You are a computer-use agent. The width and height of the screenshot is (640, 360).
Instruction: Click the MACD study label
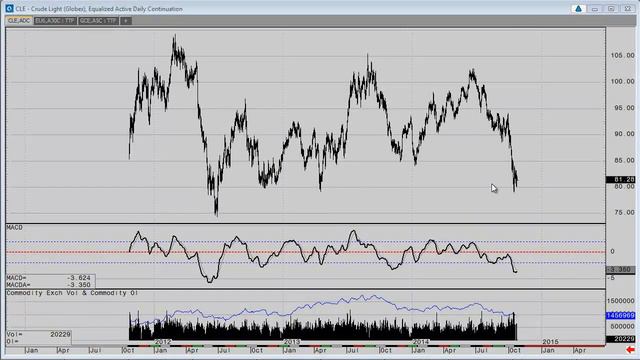click(15, 227)
